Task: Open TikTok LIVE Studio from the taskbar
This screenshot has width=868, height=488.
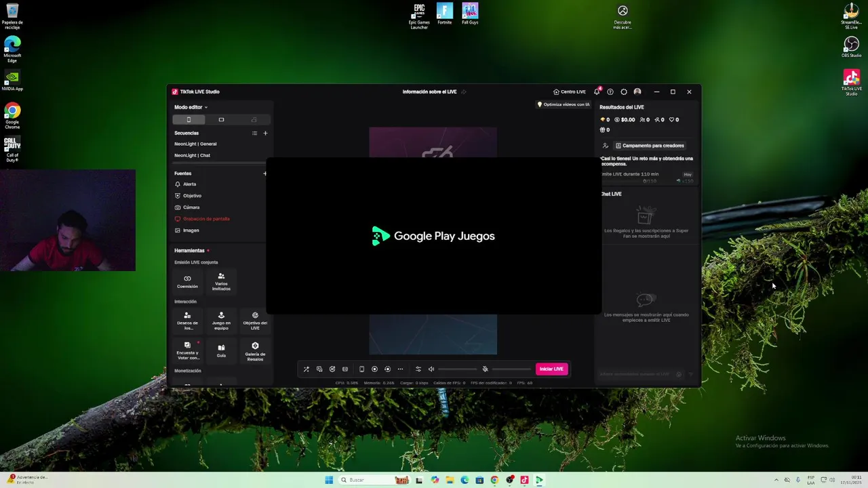Action: [x=524, y=480]
